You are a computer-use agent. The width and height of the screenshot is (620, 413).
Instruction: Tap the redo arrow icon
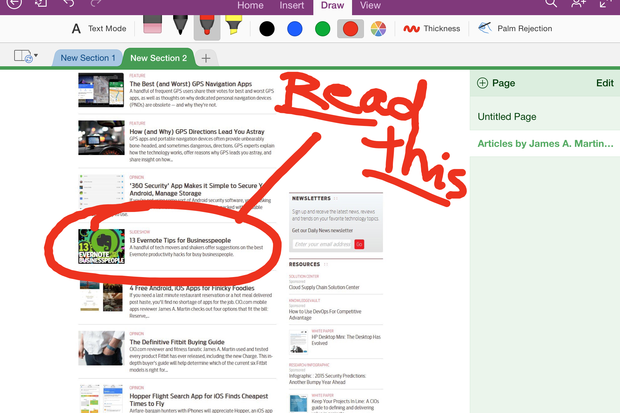[96, 3]
